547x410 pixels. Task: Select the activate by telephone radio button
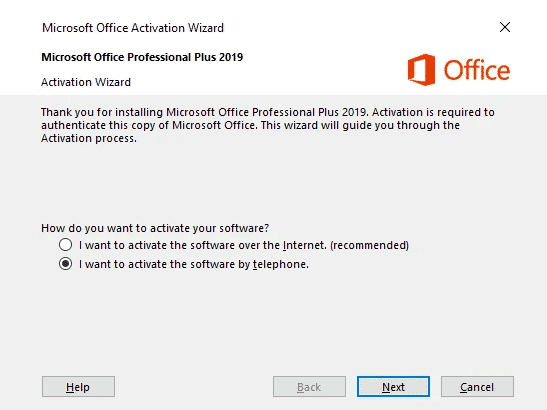tap(66, 264)
